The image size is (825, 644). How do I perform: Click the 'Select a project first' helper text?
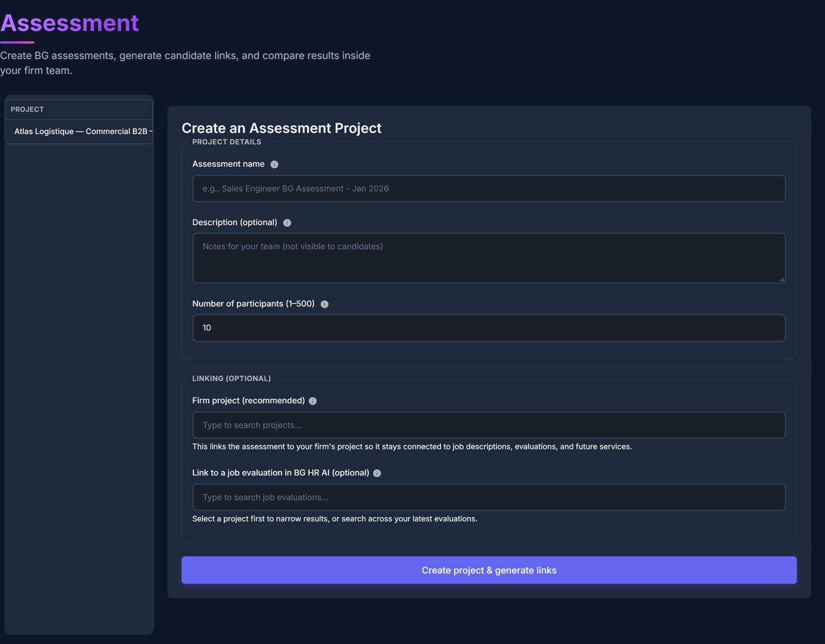[x=335, y=519]
